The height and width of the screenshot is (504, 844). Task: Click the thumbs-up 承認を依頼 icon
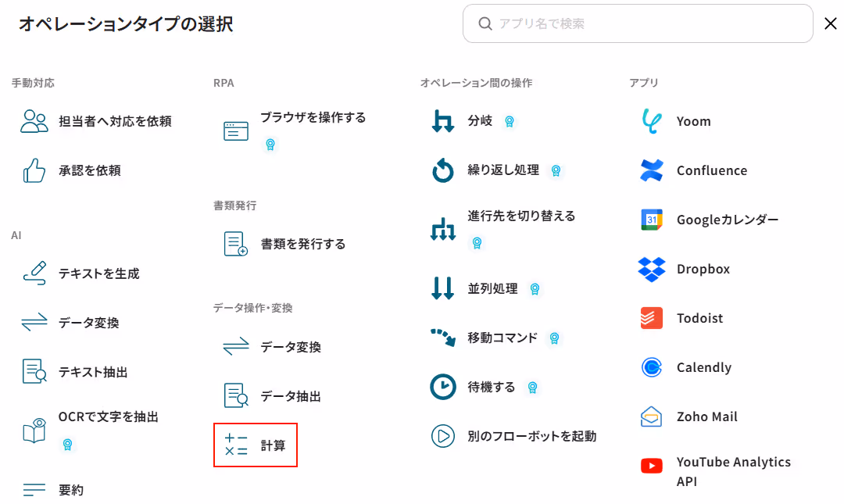[x=34, y=170]
